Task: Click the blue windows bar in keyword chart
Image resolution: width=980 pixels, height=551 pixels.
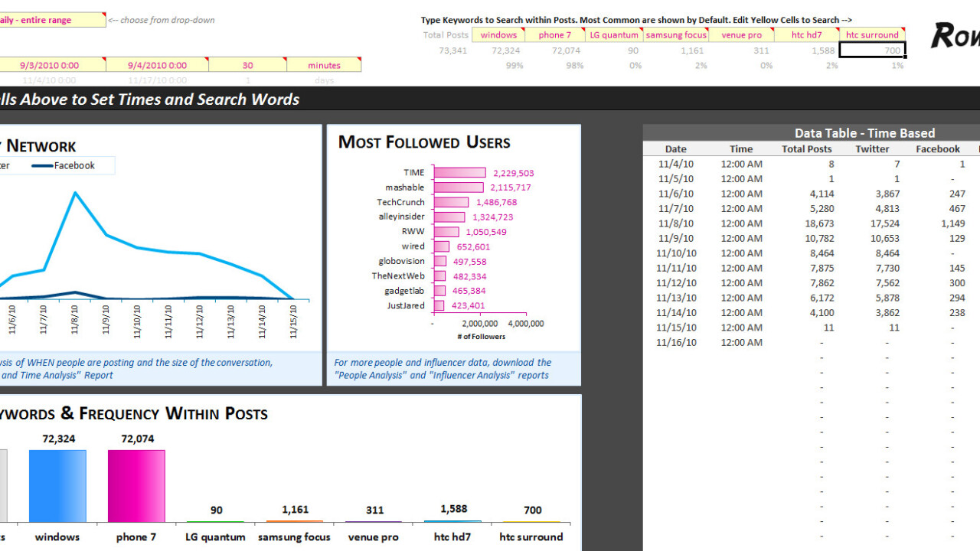Action: pyautogui.click(x=57, y=485)
